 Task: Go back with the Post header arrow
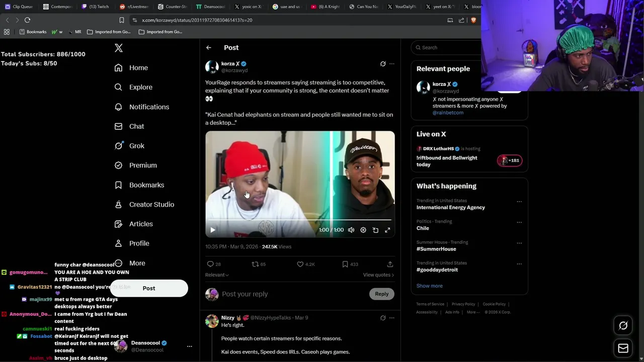tap(208, 48)
